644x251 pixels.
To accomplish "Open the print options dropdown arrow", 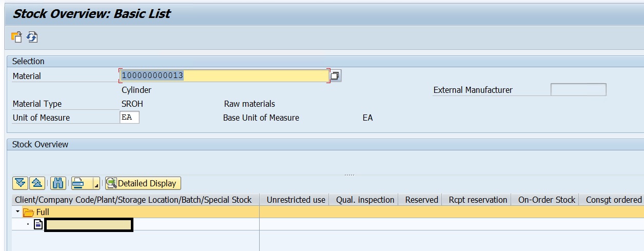I will [x=95, y=184].
